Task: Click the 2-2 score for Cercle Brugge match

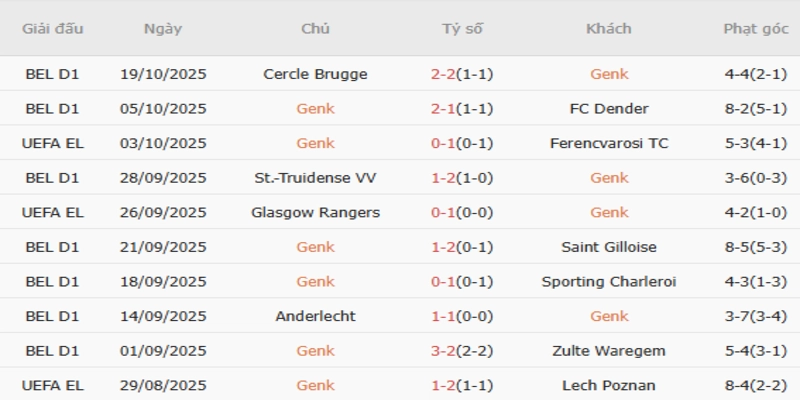Action: coord(443,74)
